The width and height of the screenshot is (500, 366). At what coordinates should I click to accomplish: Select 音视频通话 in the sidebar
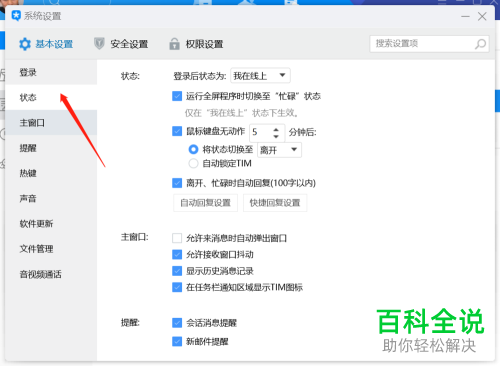coord(51,274)
